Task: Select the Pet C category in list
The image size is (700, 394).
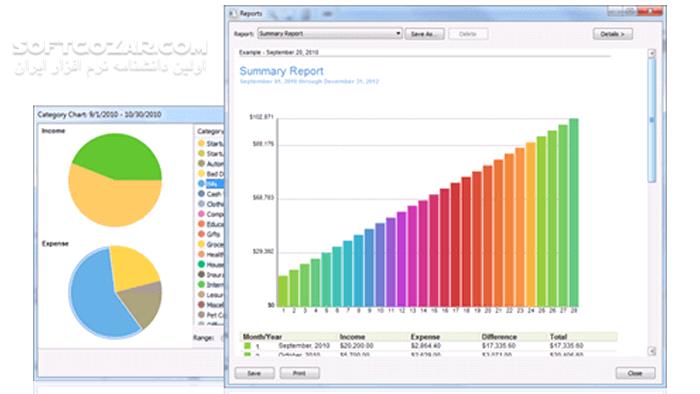Action: click(x=210, y=315)
